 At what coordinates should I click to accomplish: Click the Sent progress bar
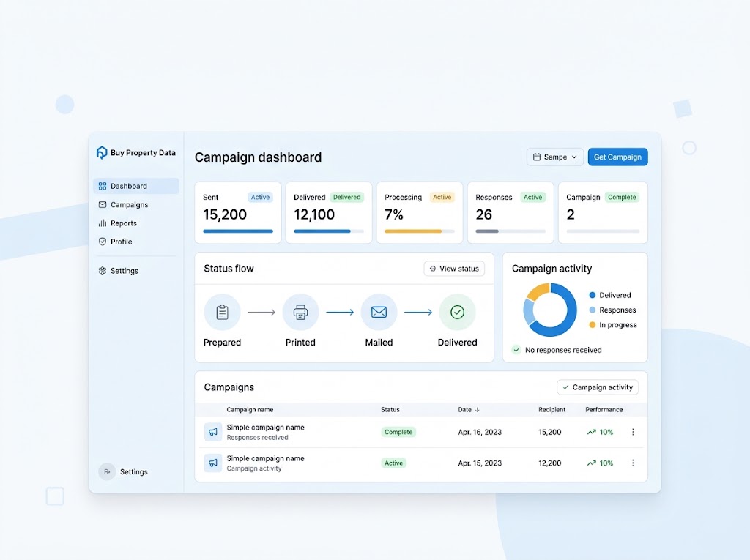pos(238,231)
